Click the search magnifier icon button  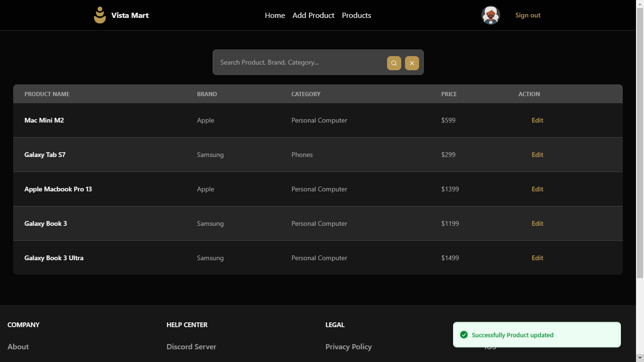coord(394,63)
